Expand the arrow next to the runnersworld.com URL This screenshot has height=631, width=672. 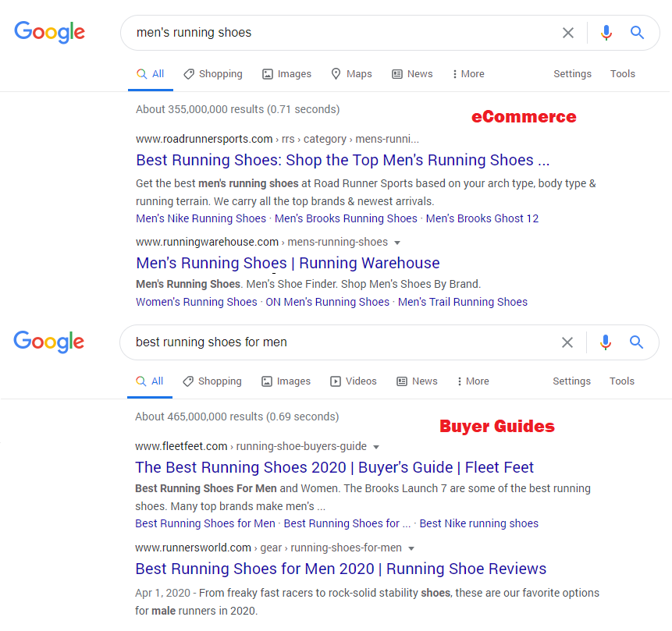[411, 549]
